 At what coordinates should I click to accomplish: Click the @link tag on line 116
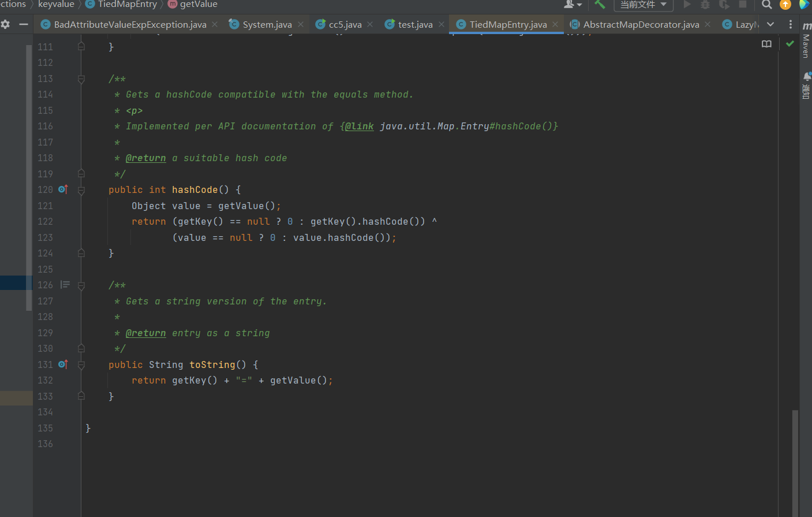tap(360, 126)
